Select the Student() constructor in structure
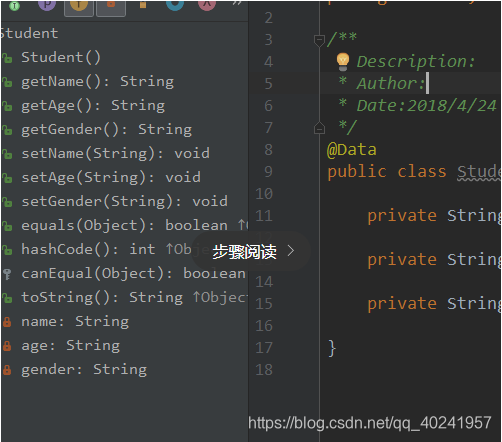The width and height of the screenshot is (502, 442). coord(61,57)
